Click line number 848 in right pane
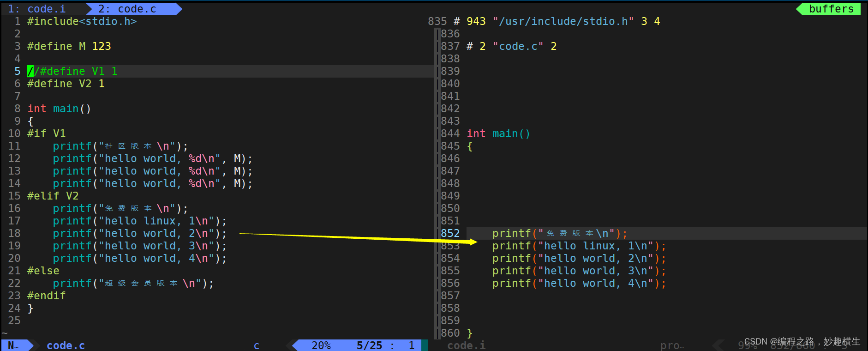The image size is (868, 351). (450, 183)
